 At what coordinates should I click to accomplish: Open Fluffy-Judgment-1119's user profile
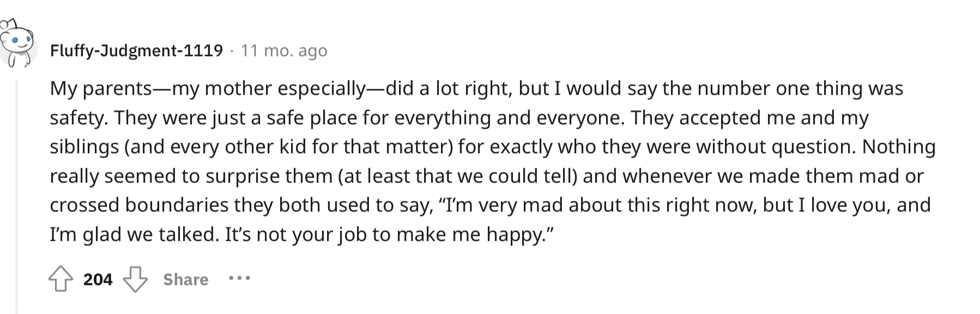click(136, 51)
